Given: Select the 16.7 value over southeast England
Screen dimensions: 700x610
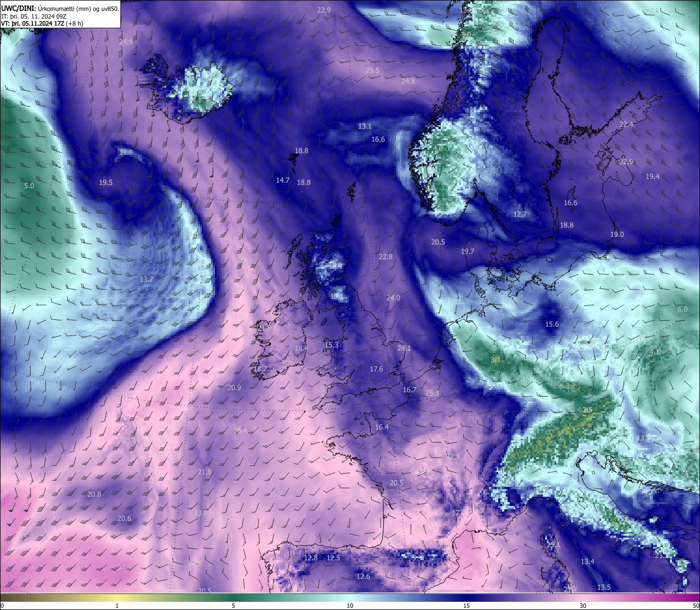Looking at the screenshot, I should coord(410,390).
